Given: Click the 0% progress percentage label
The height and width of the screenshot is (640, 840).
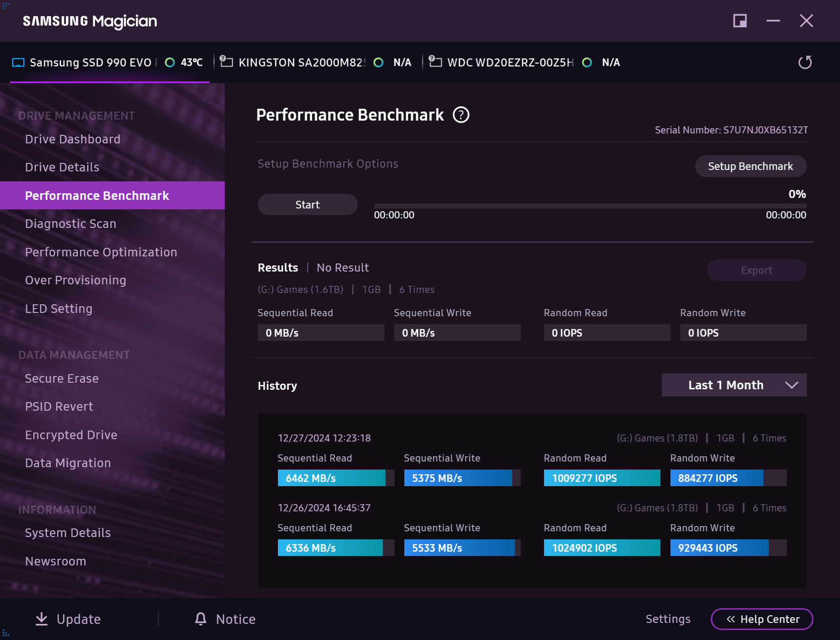Looking at the screenshot, I should (x=797, y=194).
